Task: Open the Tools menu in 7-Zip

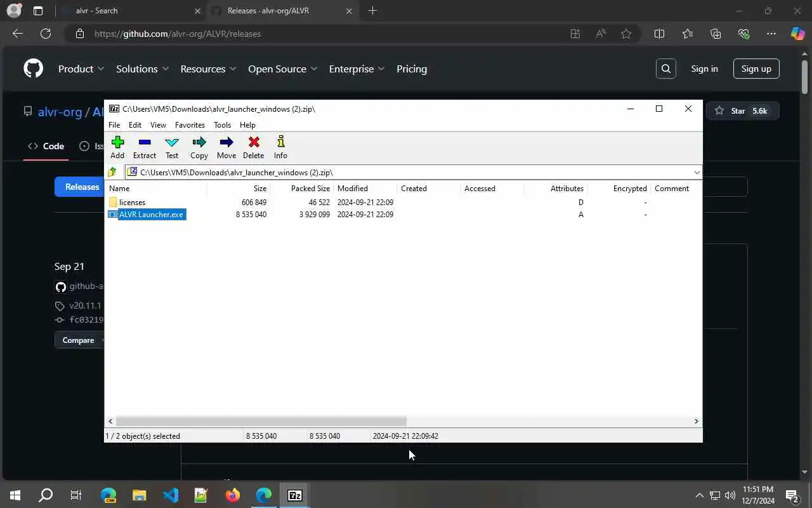Action: [222, 125]
